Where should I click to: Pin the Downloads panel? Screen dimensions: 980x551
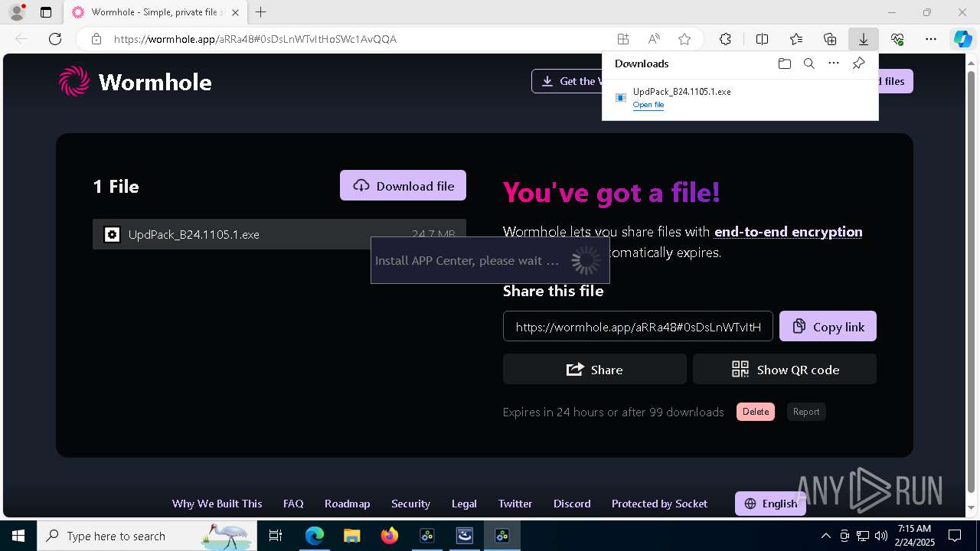coord(858,64)
